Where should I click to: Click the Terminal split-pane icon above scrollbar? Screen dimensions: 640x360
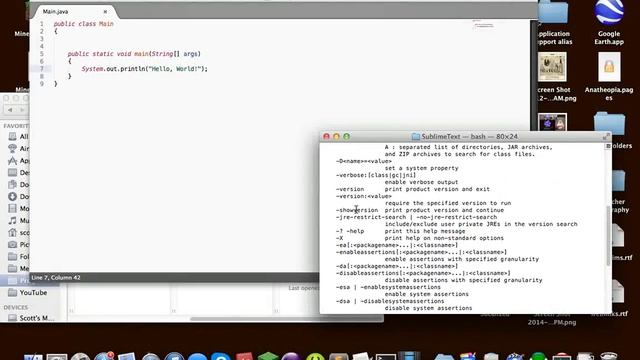pos(608,146)
